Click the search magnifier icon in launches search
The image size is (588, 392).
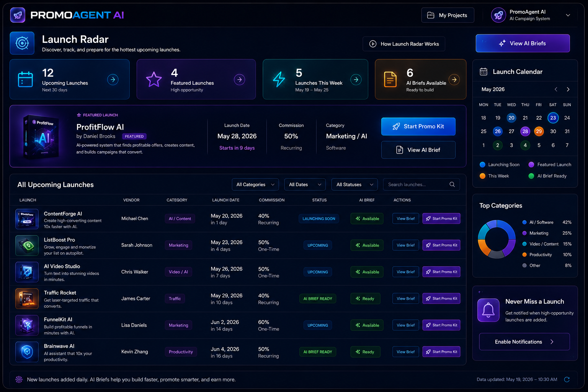tap(452, 185)
